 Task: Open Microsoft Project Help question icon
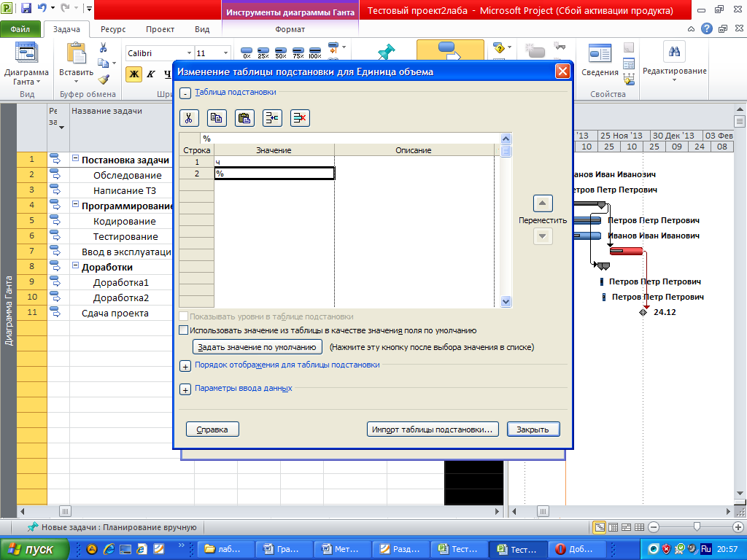(x=707, y=28)
